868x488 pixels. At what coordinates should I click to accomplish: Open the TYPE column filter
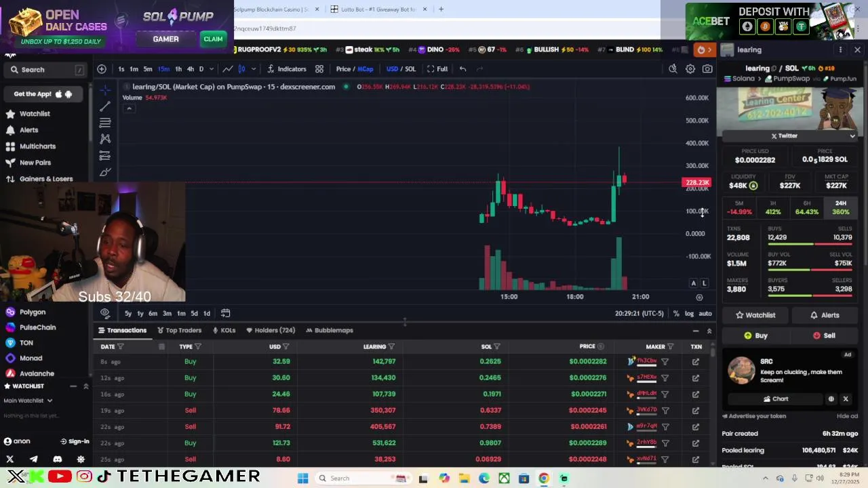pyautogui.click(x=199, y=347)
